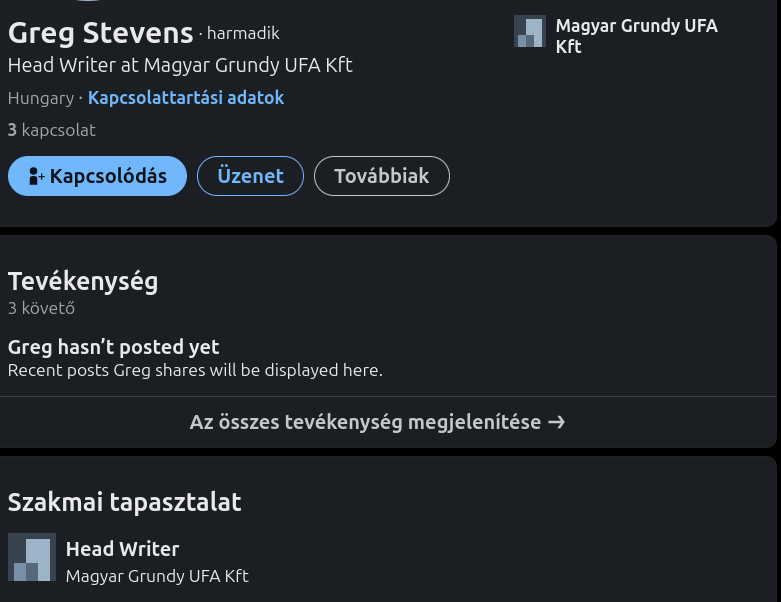Click the '3 követő' followers count
The image size is (781, 602).
tap(41, 308)
